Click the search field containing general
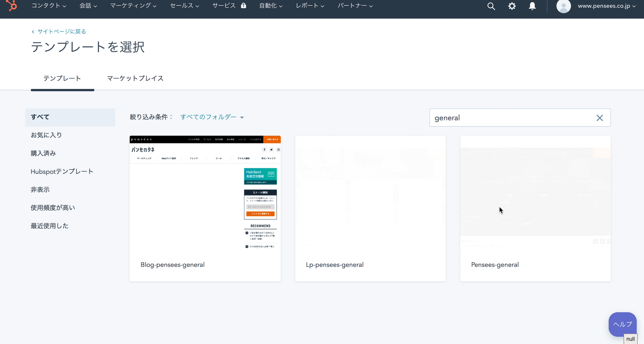Viewport: 644px width, 344px height. [x=510, y=118]
